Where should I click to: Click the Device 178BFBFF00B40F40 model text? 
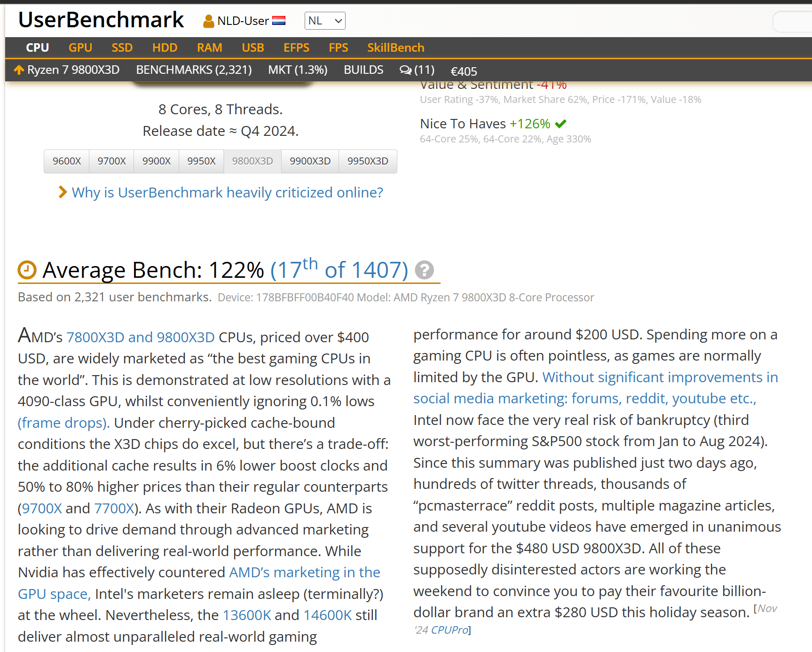[x=406, y=298]
